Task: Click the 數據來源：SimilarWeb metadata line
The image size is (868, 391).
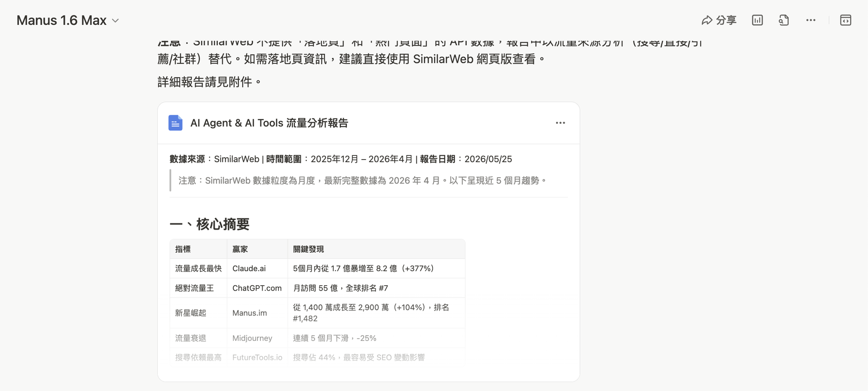Action: (341, 159)
